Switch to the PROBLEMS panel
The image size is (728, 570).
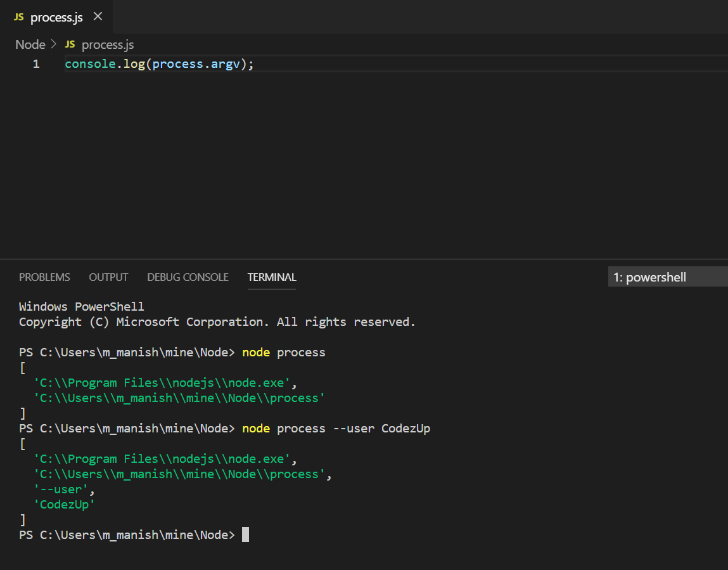[44, 277]
